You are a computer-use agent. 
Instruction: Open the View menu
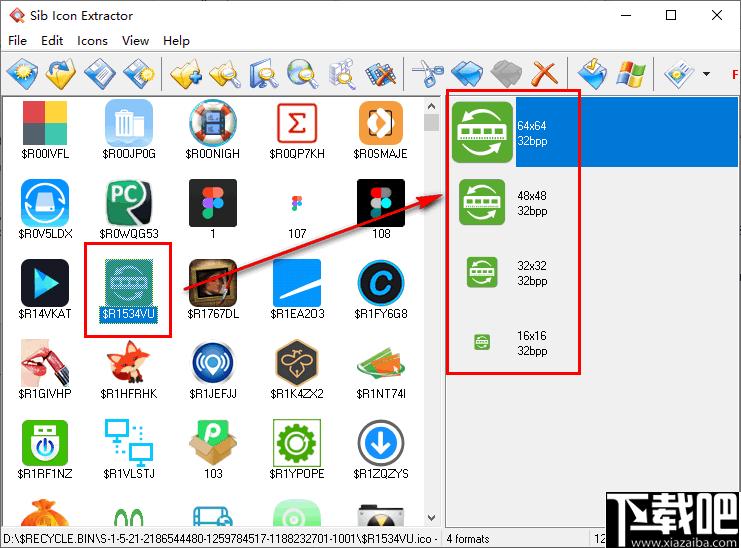(x=135, y=41)
